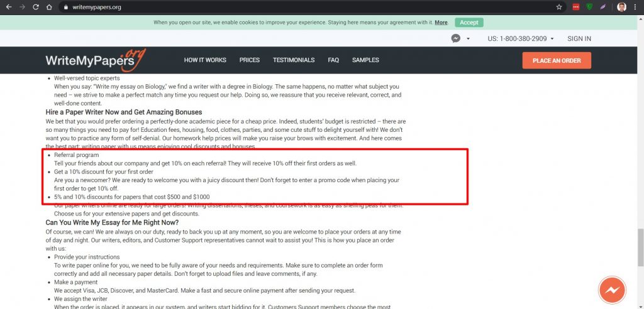Open the More link in cookie notice
644x309 pixels.
(x=441, y=23)
